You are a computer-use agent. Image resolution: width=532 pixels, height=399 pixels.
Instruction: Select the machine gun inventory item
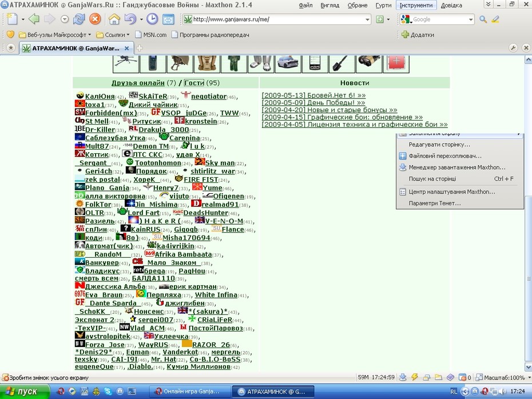point(126,63)
